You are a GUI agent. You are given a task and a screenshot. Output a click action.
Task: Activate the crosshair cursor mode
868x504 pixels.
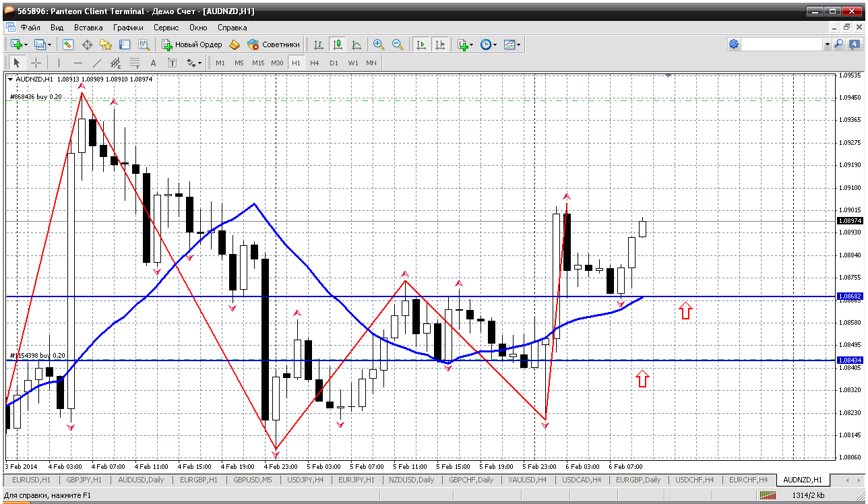tap(36, 63)
